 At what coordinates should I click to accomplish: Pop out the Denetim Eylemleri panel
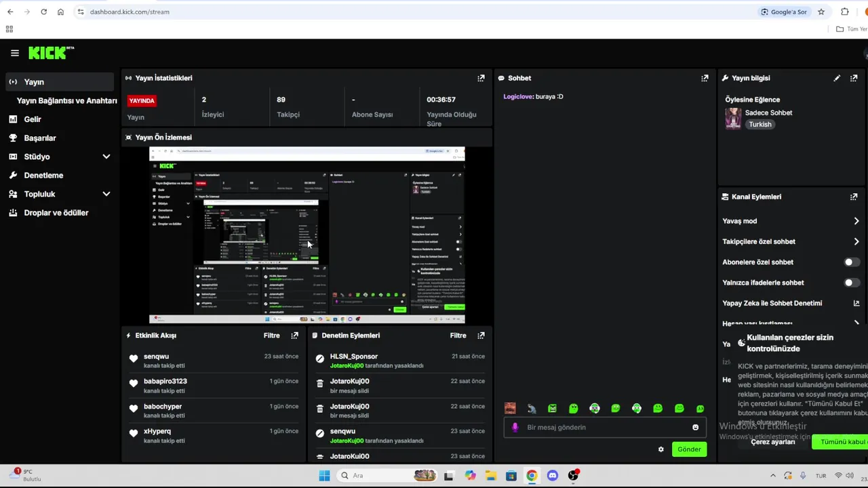(481, 335)
